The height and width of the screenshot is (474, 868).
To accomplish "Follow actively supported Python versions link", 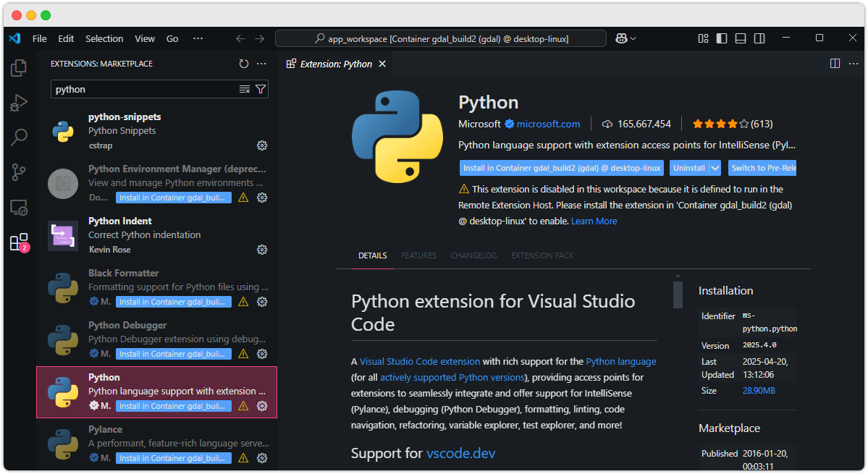I will pos(452,378).
